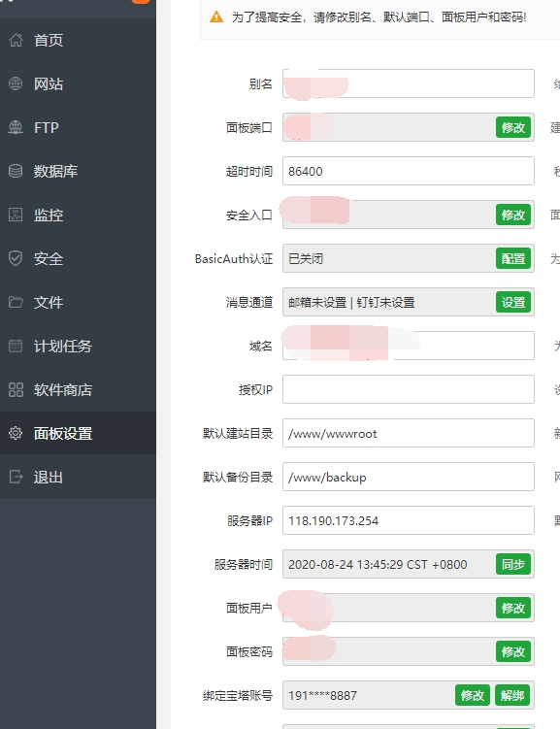Select the 面板设置 menu item
The width and height of the screenshot is (560, 729).
pos(78,433)
